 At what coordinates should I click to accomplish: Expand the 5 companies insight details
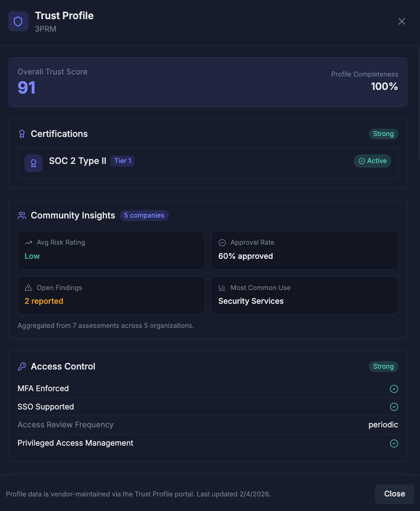coord(144,215)
